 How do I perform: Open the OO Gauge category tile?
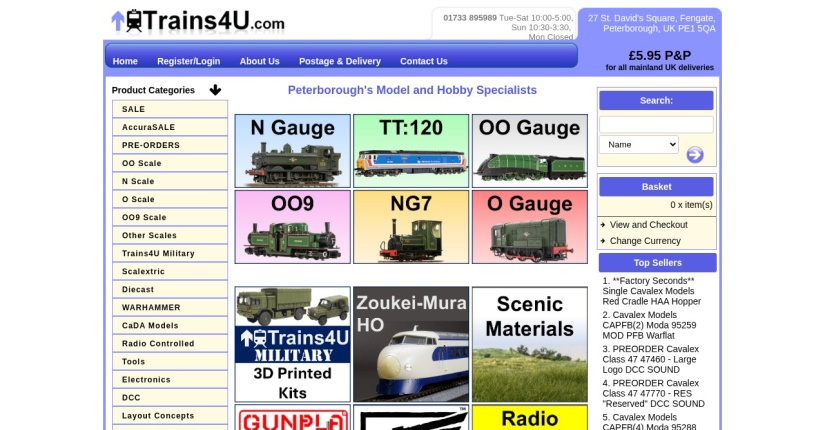530,151
